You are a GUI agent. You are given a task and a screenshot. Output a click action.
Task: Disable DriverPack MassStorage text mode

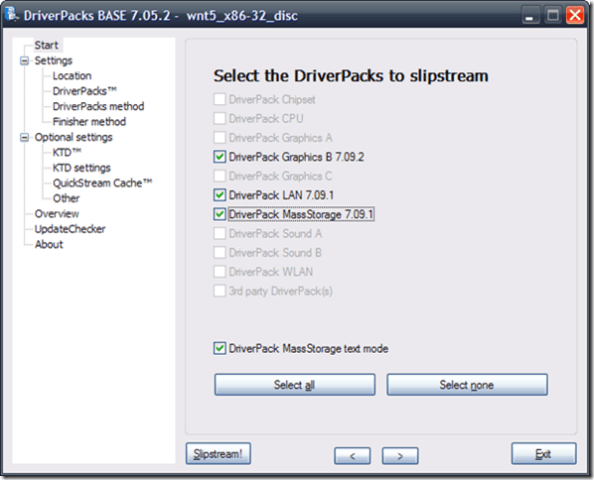[x=220, y=348]
